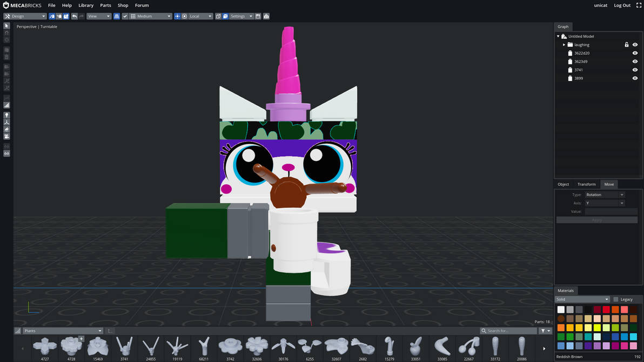The image size is (644, 362).
Task: Click the wireframe cube icon in the toolbar
Action: [x=218, y=16]
